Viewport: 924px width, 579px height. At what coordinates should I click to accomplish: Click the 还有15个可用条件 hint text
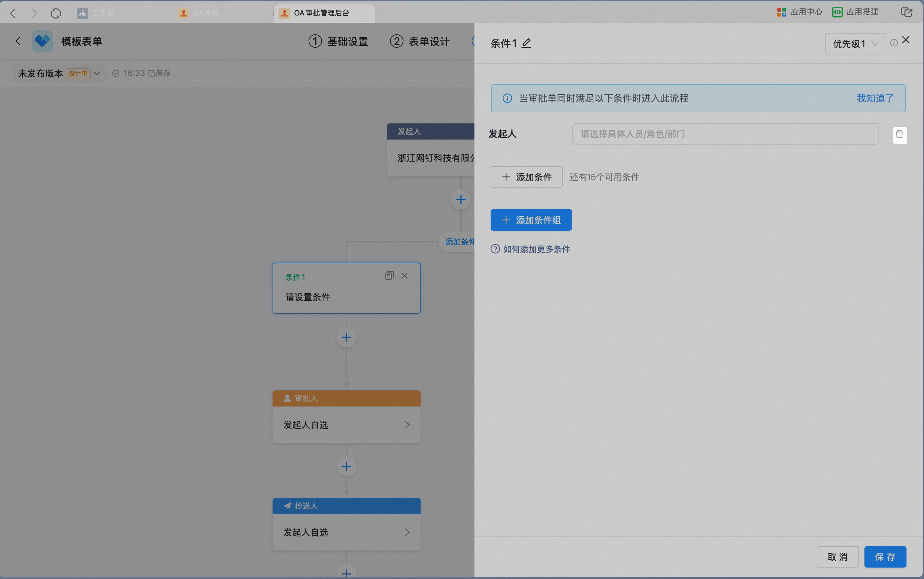[604, 177]
